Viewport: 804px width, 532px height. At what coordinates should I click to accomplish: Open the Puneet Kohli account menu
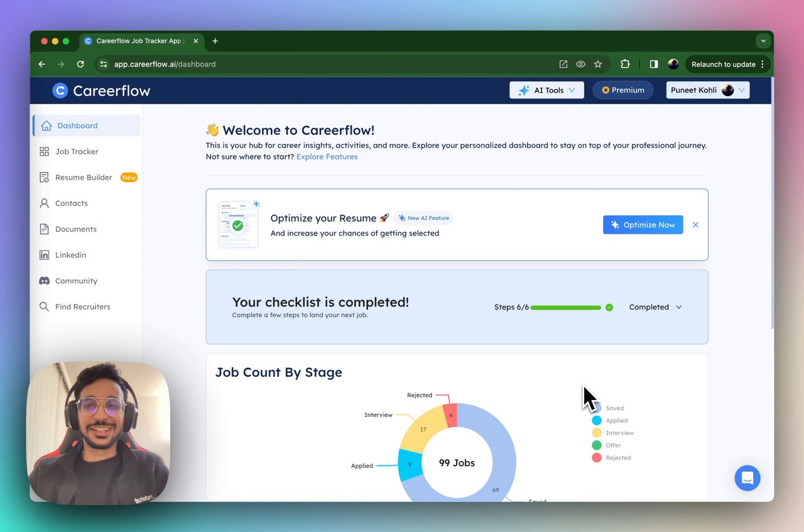point(708,90)
